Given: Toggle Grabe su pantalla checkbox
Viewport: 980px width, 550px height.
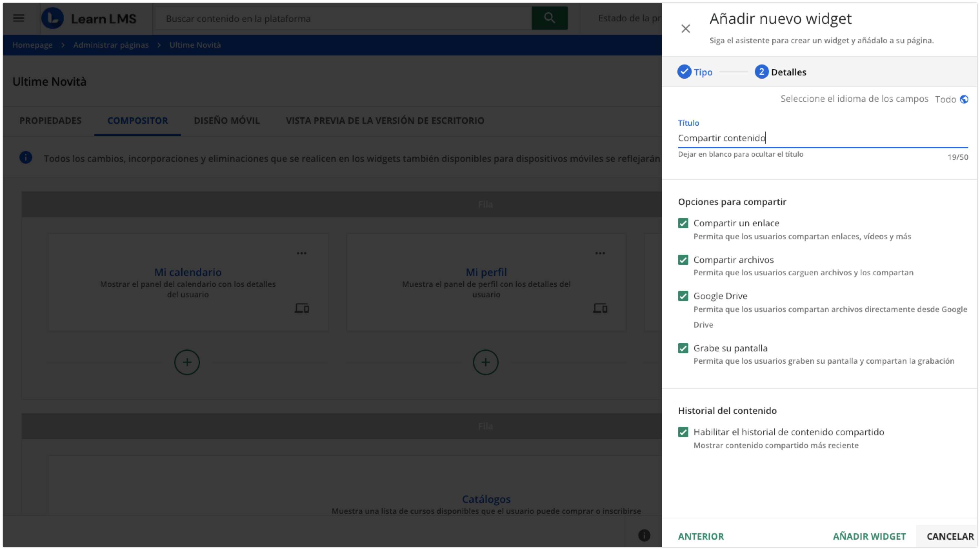Looking at the screenshot, I should (683, 348).
